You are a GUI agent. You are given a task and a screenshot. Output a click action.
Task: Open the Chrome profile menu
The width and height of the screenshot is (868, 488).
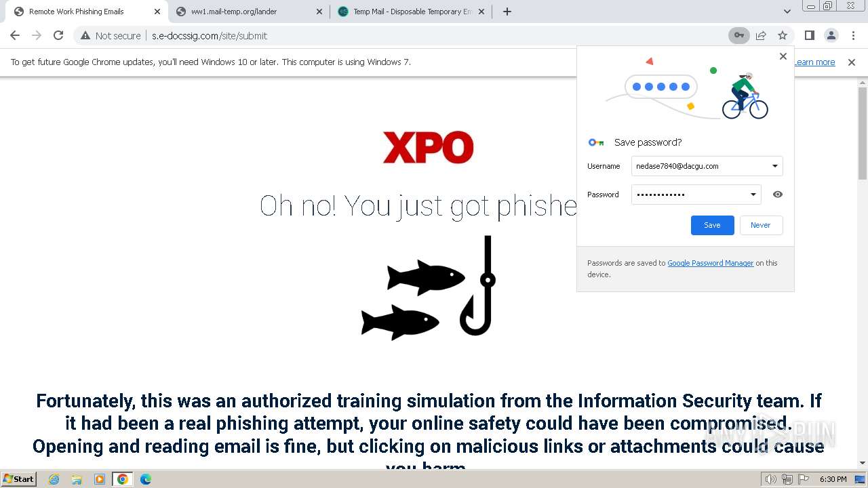pyautogui.click(x=831, y=35)
